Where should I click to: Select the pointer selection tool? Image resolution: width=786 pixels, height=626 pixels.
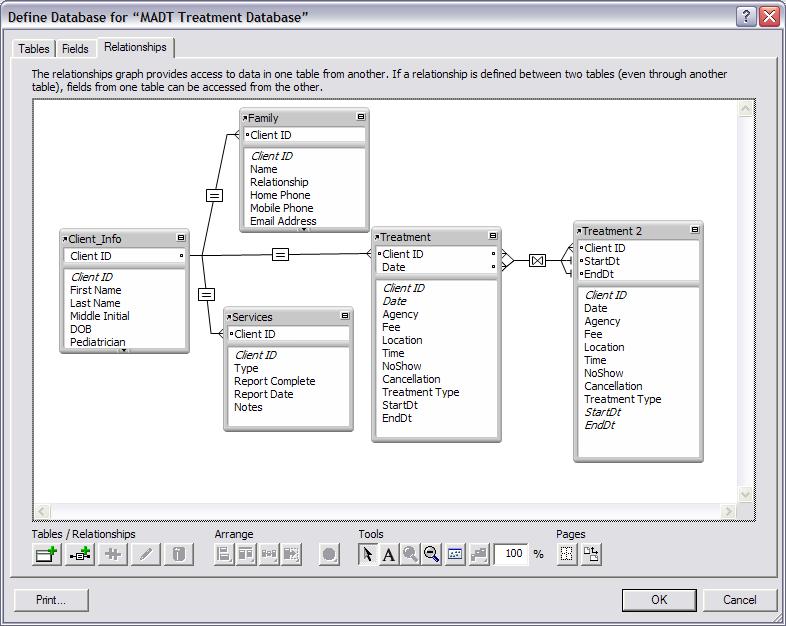pyautogui.click(x=367, y=554)
